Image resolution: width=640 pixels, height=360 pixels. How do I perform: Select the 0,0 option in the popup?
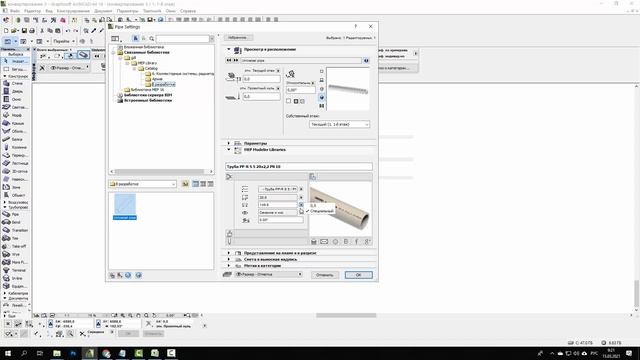tap(313, 205)
